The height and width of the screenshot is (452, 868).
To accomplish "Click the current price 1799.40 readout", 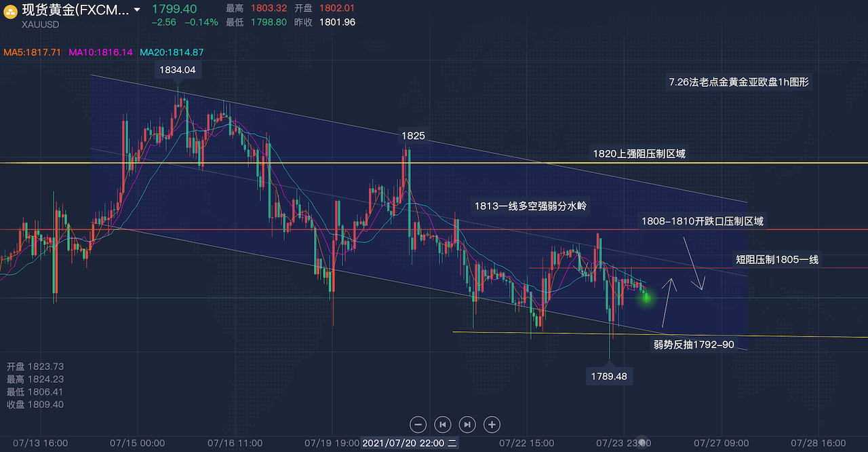I will 174,9.
